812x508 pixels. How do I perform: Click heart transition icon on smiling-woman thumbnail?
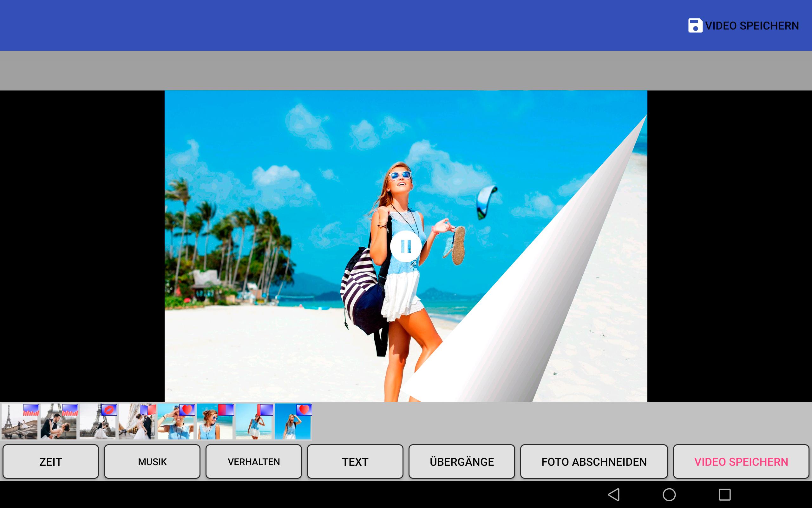187,410
